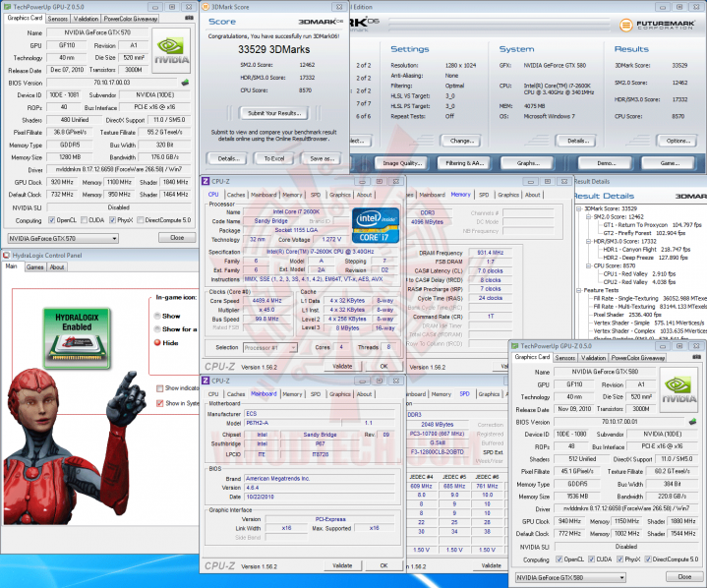Enable the CUDA checkbox in GTX 580 GPU-Z
This screenshot has width=707, height=588.
tap(592, 559)
